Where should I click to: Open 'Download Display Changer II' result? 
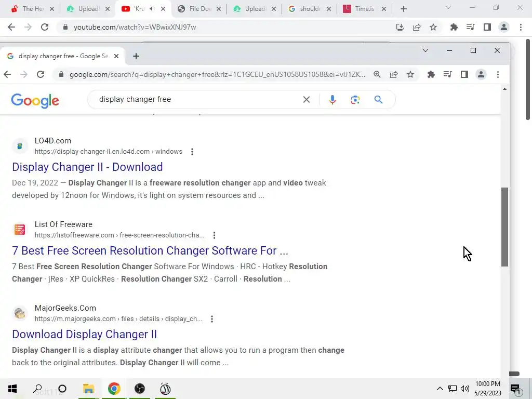coord(84,334)
